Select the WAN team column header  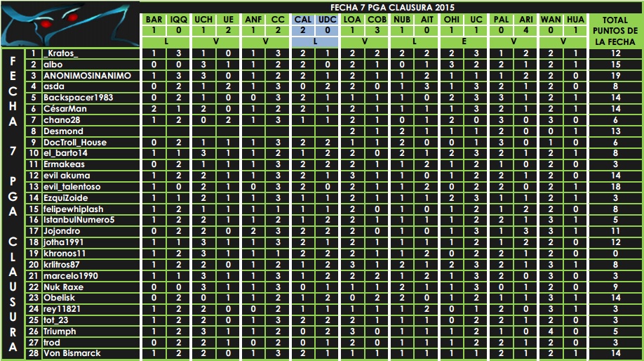coord(551,20)
